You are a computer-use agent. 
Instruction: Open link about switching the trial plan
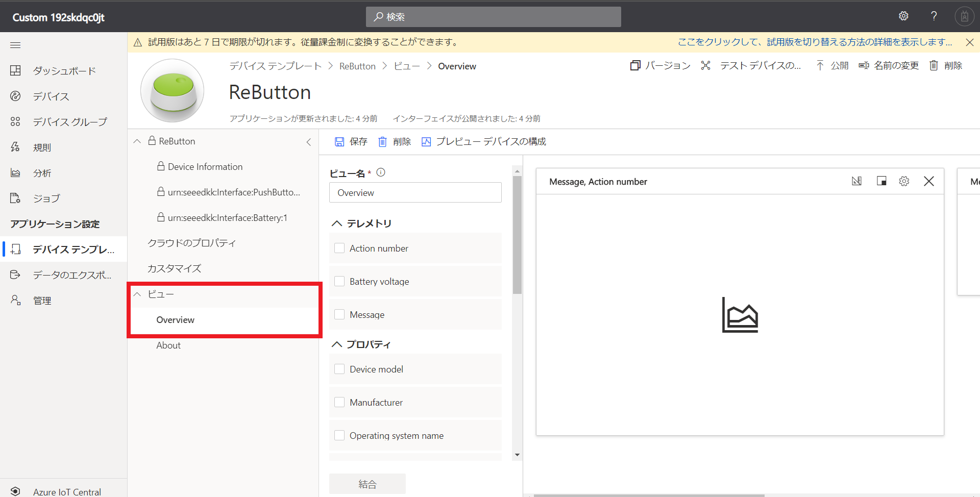tap(815, 42)
